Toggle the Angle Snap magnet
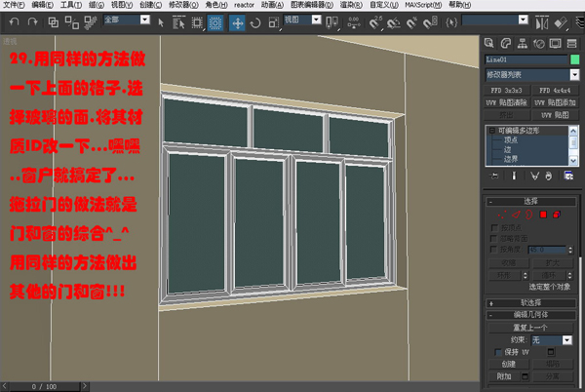This screenshot has height=392, width=585. click(393, 23)
